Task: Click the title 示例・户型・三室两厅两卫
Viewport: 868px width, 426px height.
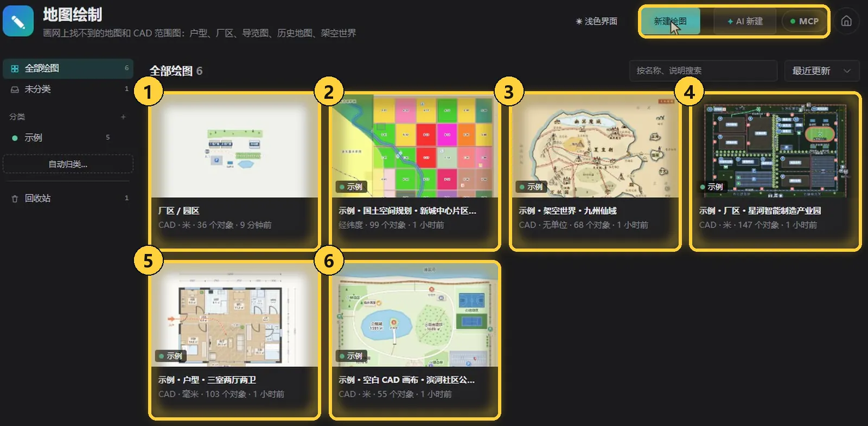Action: (207, 380)
